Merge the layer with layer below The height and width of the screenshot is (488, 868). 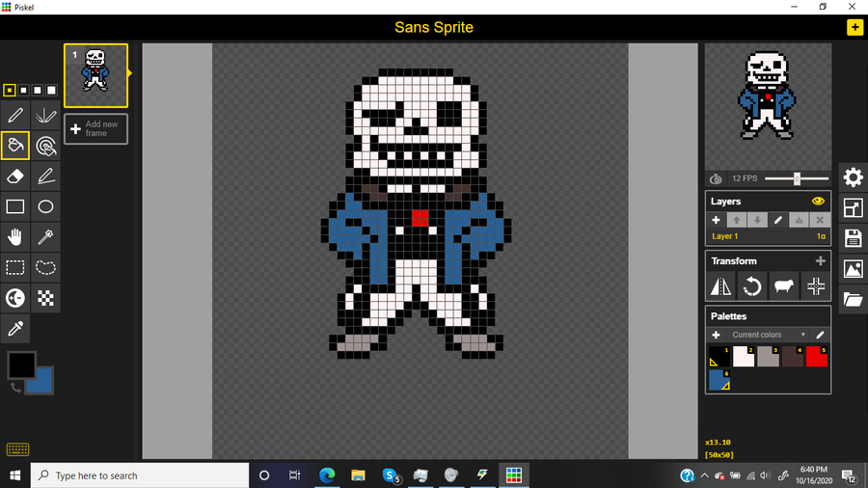pyautogui.click(x=799, y=220)
